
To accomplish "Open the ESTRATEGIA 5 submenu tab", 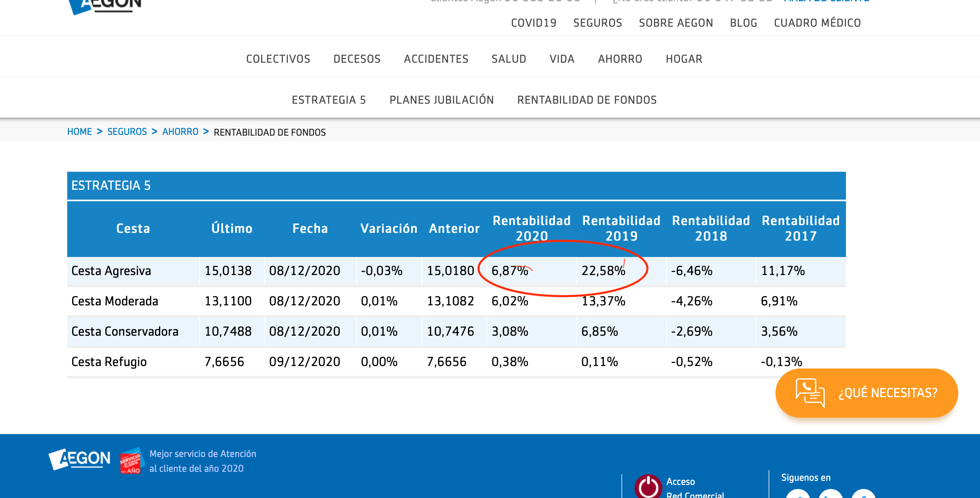I will (329, 100).
